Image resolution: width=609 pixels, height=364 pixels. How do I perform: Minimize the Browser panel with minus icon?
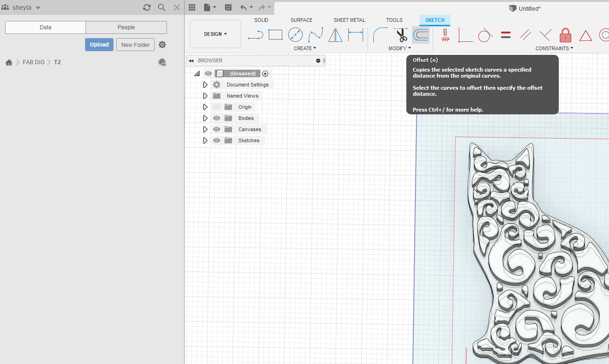(x=318, y=60)
